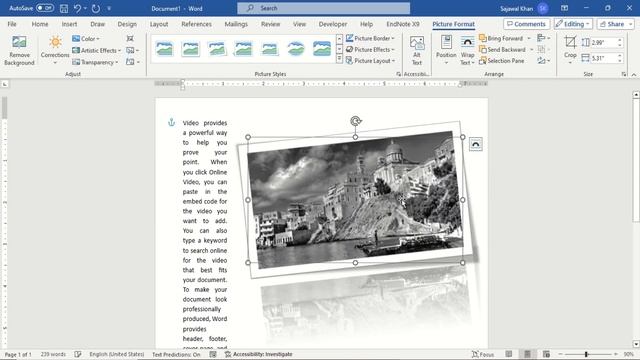Click the user account avatar

(543, 8)
